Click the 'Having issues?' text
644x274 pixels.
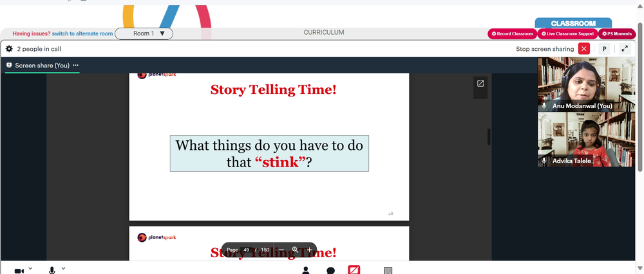(32, 33)
